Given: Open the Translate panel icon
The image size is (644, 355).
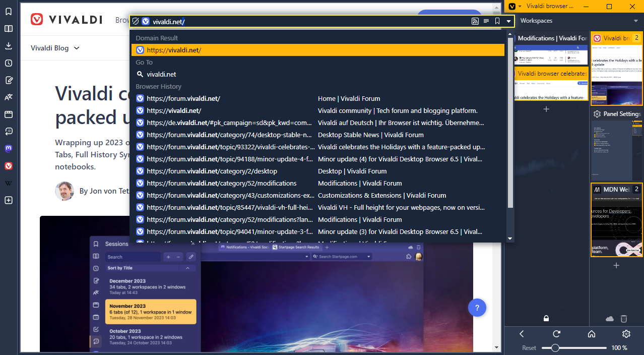Looking at the screenshot, I should click(9, 97).
